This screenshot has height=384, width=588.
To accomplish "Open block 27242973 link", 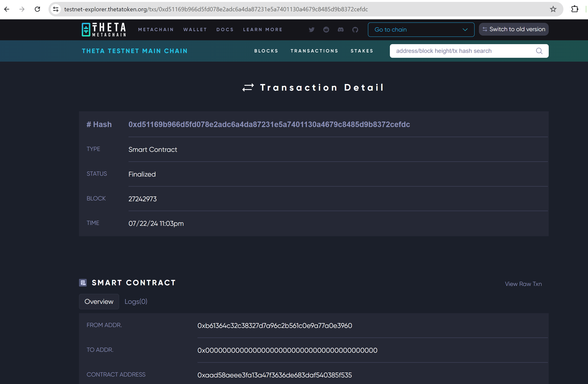I will 143,199.
